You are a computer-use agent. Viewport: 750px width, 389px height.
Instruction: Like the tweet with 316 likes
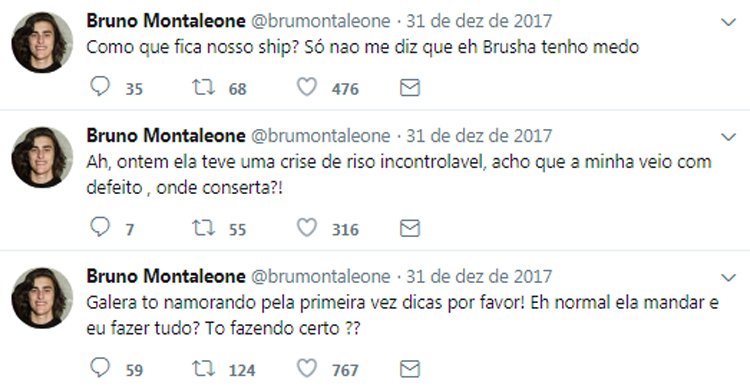[307, 228]
